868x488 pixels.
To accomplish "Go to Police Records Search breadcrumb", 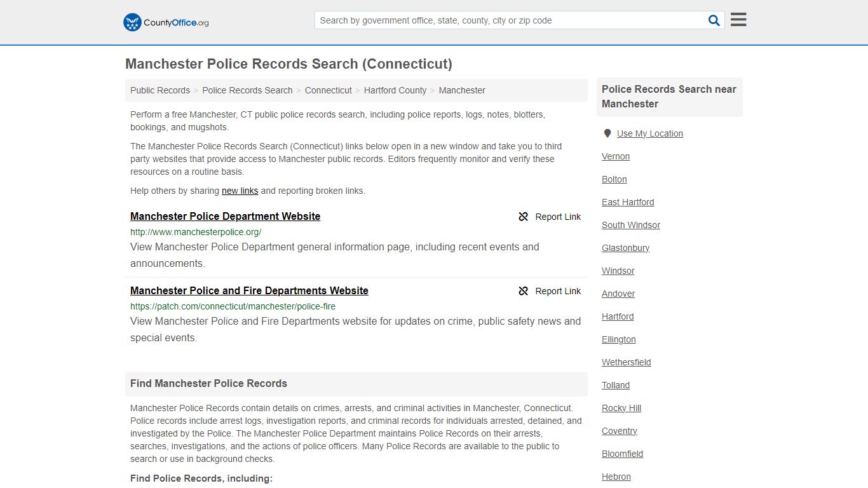I will tap(247, 90).
